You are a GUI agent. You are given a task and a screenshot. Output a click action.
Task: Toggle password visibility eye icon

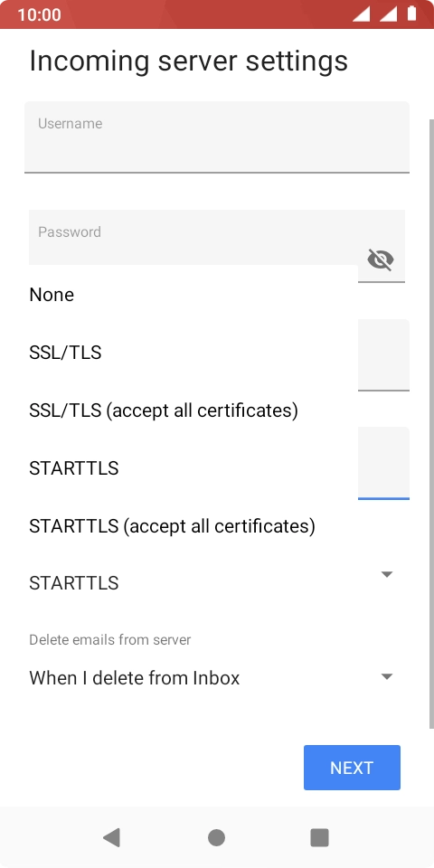[x=381, y=259]
